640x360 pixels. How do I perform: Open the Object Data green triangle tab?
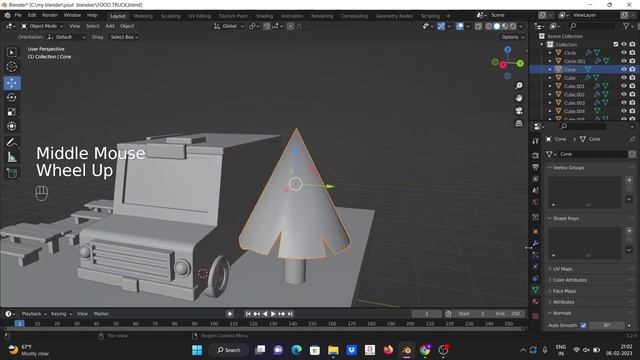point(536,290)
